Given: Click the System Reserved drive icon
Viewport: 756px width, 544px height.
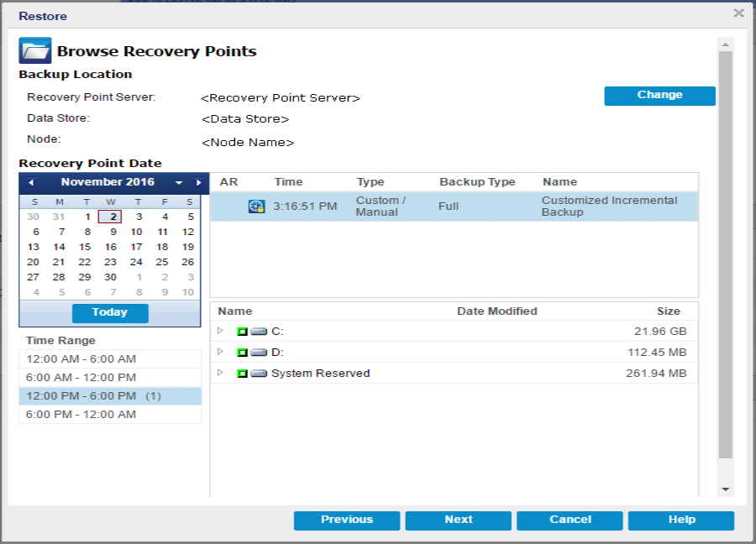Looking at the screenshot, I should coord(259,374).
